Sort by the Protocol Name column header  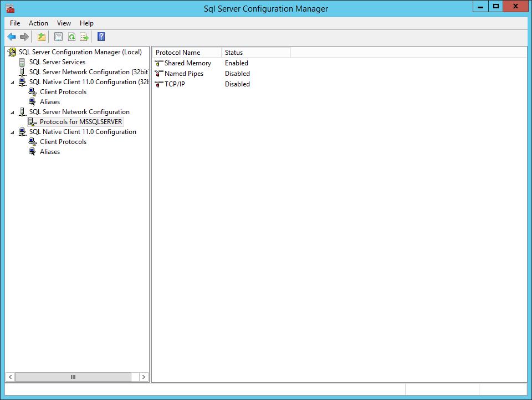[x=187, y=53]
